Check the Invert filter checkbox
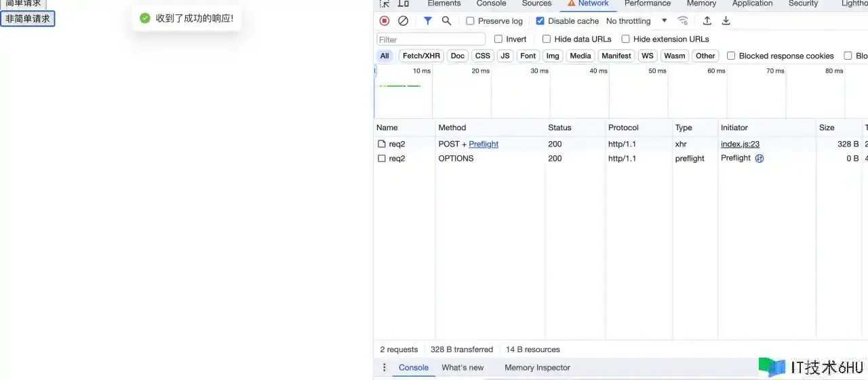The height and width of the screenshot is (380, 868). pyautogui.click(x=498, y=39)
